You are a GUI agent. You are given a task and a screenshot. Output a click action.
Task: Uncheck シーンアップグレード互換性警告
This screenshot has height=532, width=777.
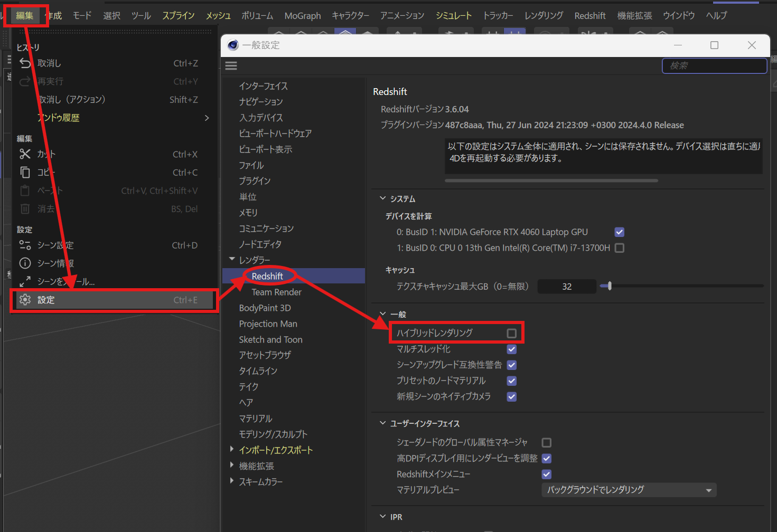511,365
